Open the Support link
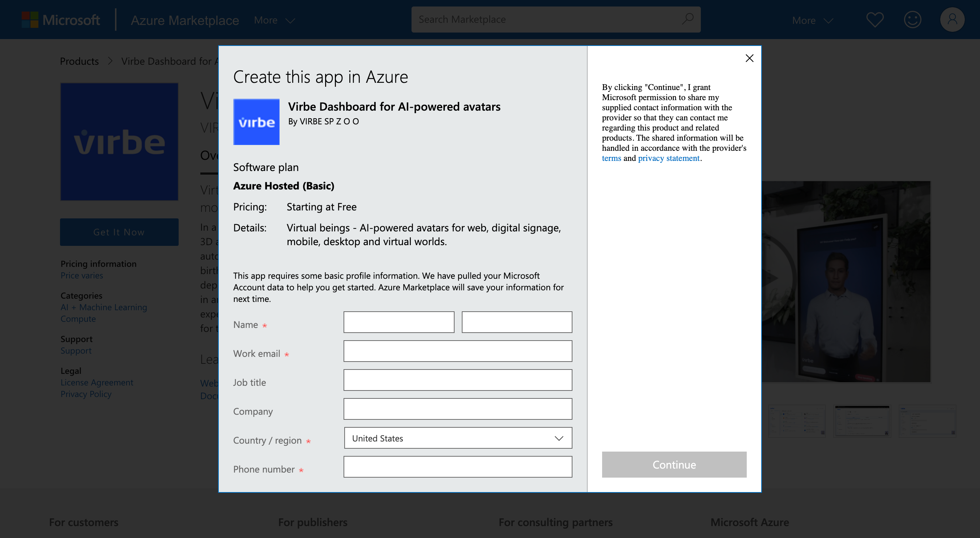Viewport: 980px width, 538px height. [x=76, y=350]
